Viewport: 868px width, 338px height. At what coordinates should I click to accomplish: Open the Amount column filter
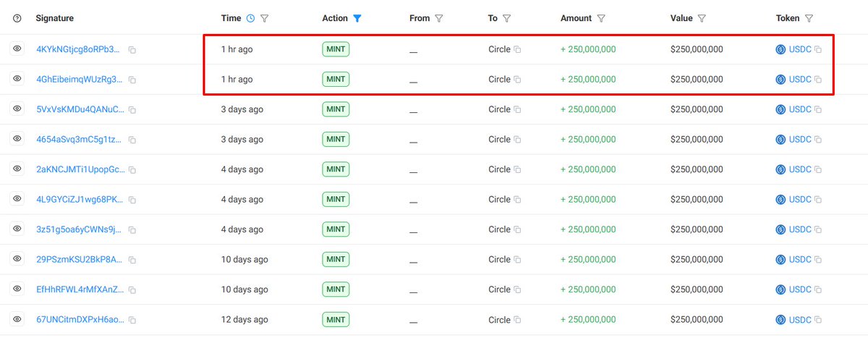coord(601,19)
